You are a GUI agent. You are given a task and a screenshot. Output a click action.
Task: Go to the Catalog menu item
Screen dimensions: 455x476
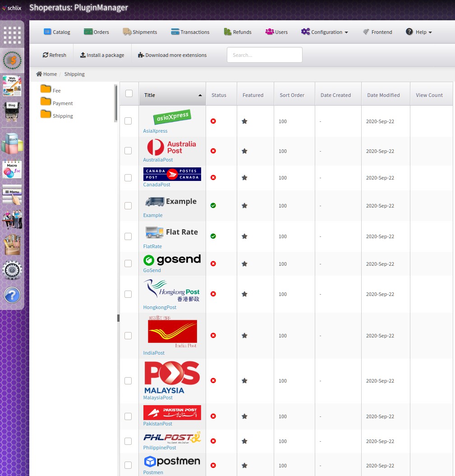(57, 32)
